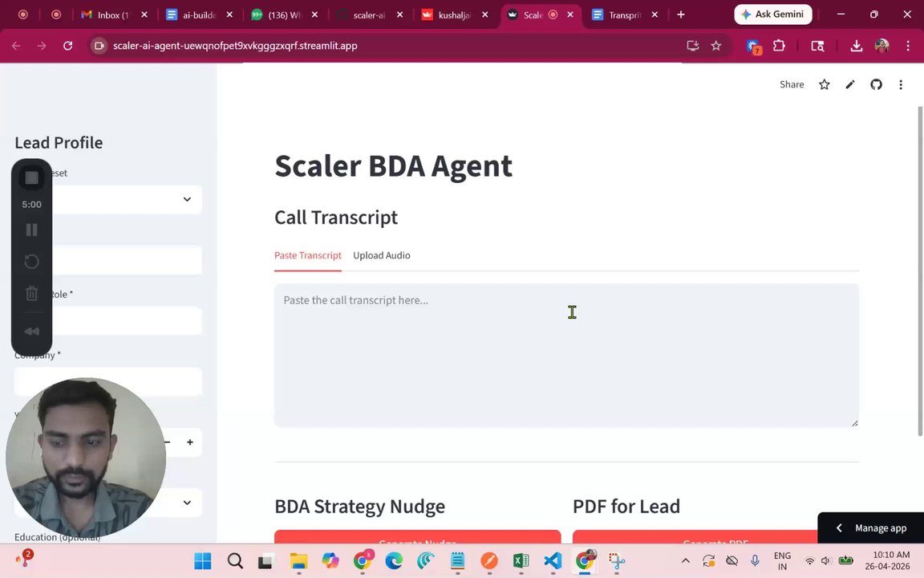Open Notepad from the taskbar

pos(457,560)
